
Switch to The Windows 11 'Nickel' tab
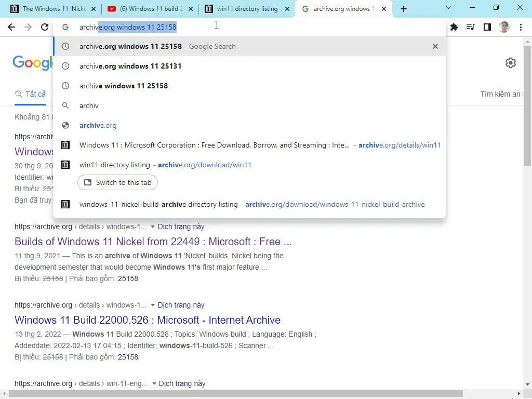pos(54,9)
